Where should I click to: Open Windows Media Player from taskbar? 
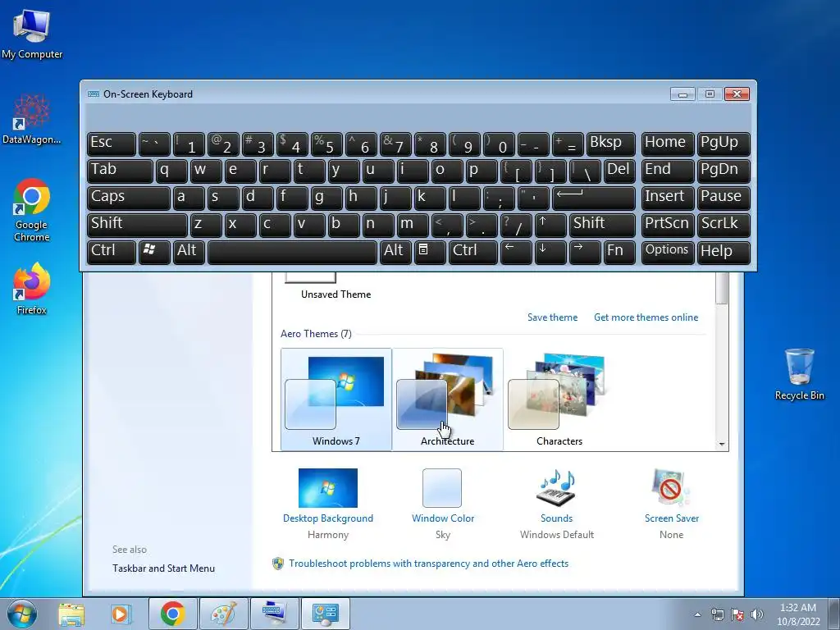[x=121, y=614]
